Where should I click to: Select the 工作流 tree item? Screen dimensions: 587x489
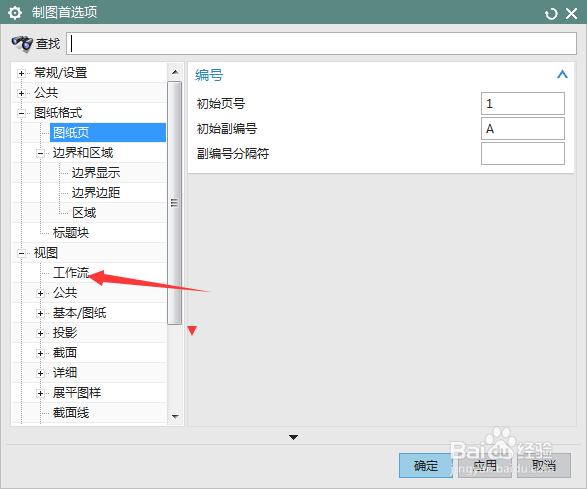[x=71, y=273]
